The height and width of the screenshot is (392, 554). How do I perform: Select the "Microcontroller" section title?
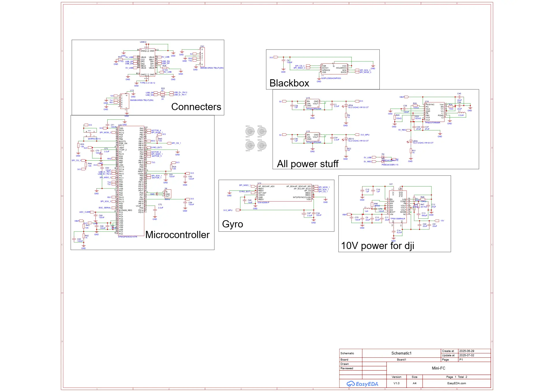coord(177,235)
